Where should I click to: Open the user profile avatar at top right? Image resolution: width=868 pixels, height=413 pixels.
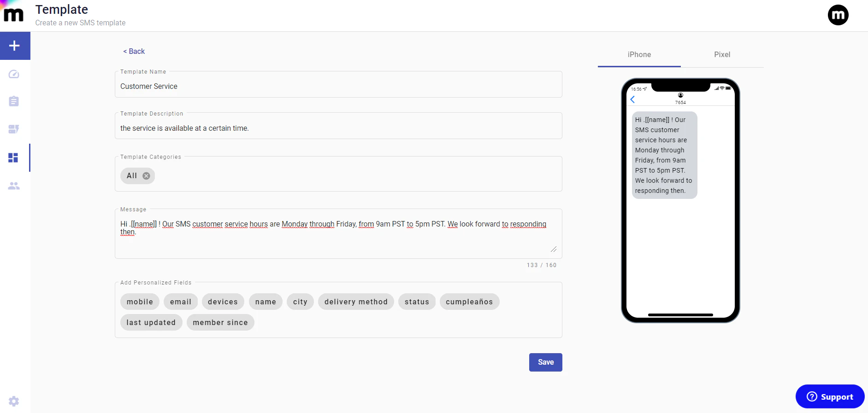pyautogui.click(x=838, y=15)
